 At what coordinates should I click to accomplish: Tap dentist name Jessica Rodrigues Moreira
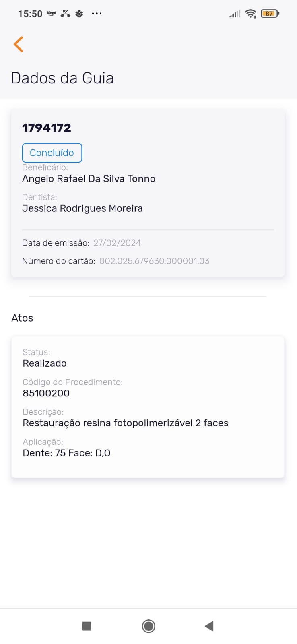click(82, 208)
